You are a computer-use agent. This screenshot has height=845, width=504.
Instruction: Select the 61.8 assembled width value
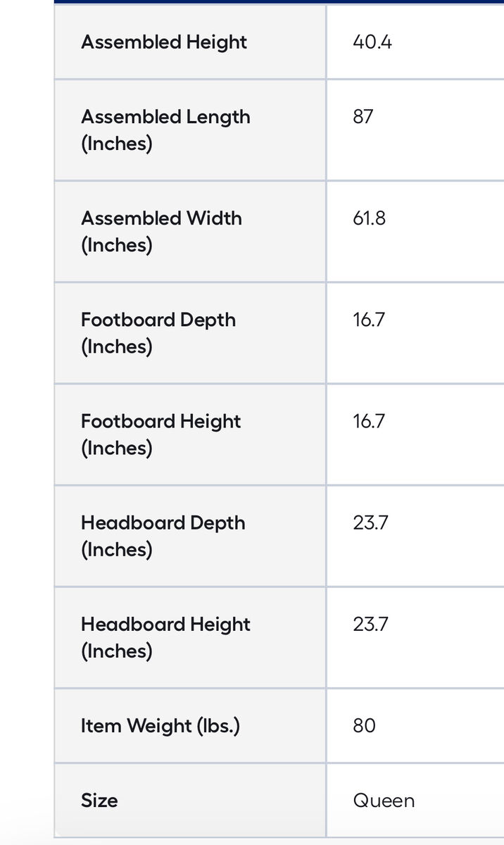pyautogui.click(x=370, y=218)
